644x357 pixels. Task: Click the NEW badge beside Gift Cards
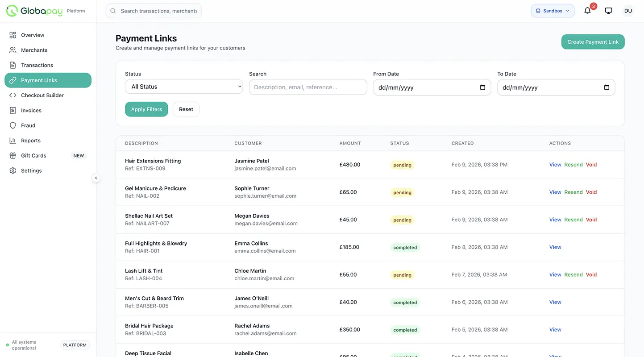79,156
